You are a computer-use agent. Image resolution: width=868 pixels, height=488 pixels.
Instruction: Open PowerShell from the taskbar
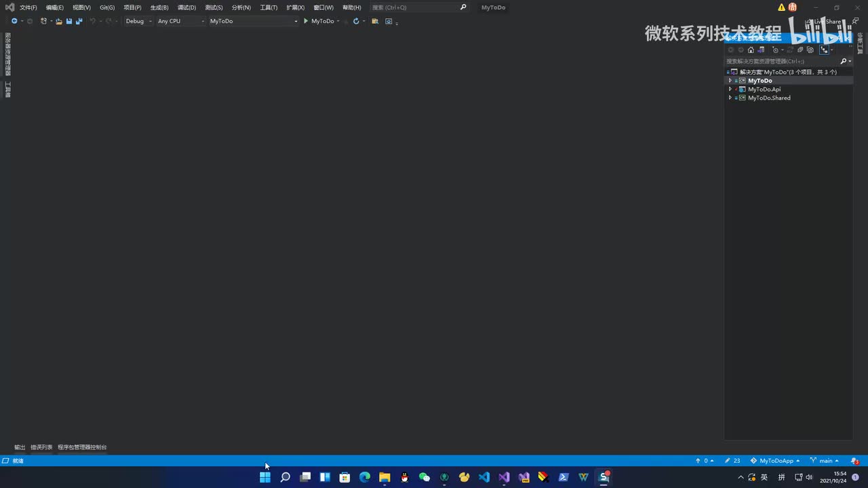(564, 477)
